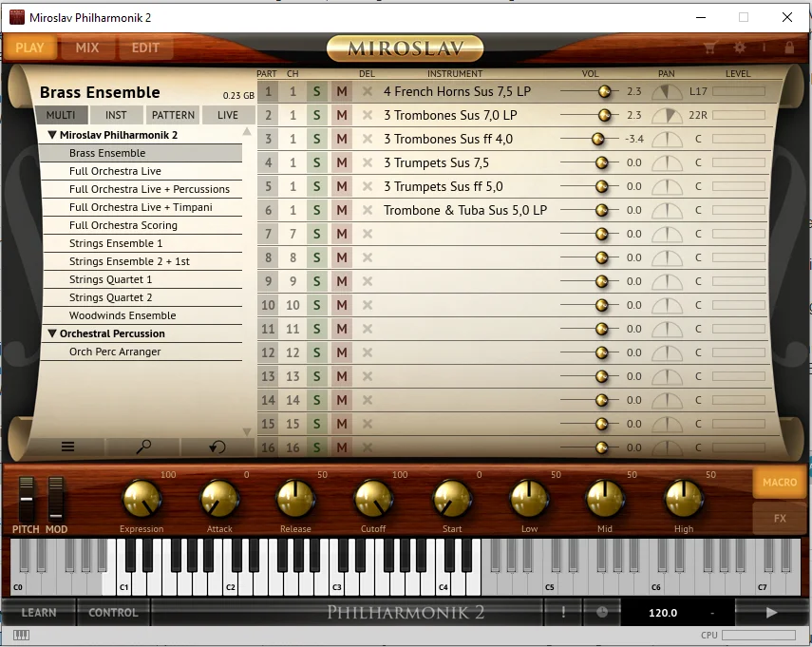Click the metronome clock icon
Image resolution: width=812 pixels, height=647 pixels.
point(602,612)
